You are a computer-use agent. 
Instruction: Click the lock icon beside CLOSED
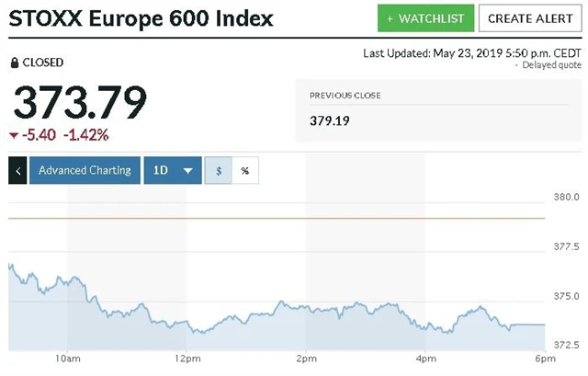click(x=14, y=63)
